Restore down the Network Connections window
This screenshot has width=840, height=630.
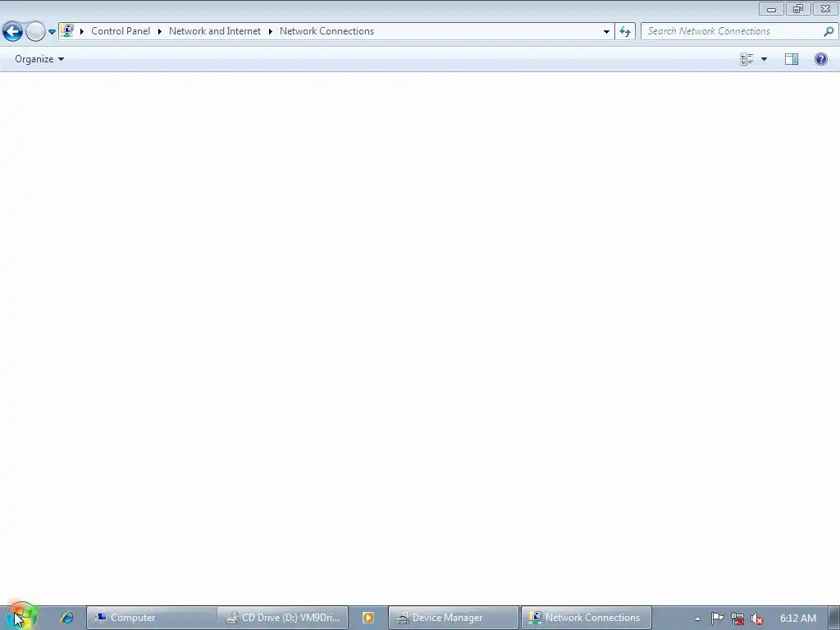tap(798, 8)
